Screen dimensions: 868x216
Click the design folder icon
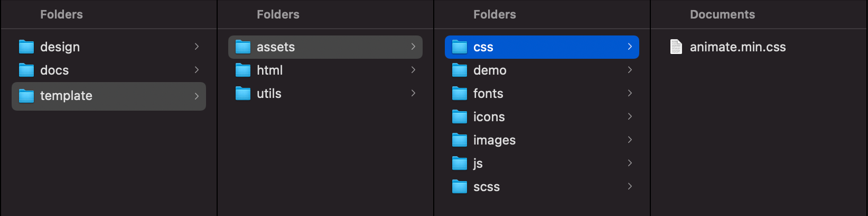26,47
